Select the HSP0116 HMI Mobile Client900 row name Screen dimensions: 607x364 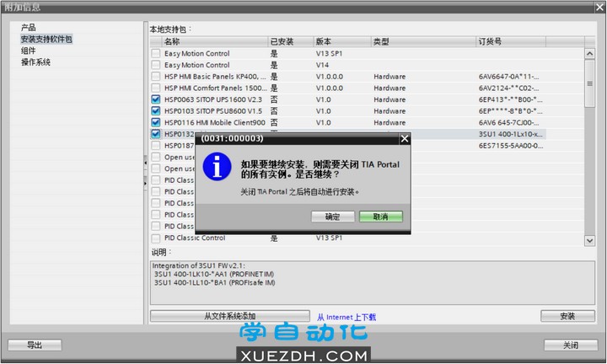coord(215,123)
